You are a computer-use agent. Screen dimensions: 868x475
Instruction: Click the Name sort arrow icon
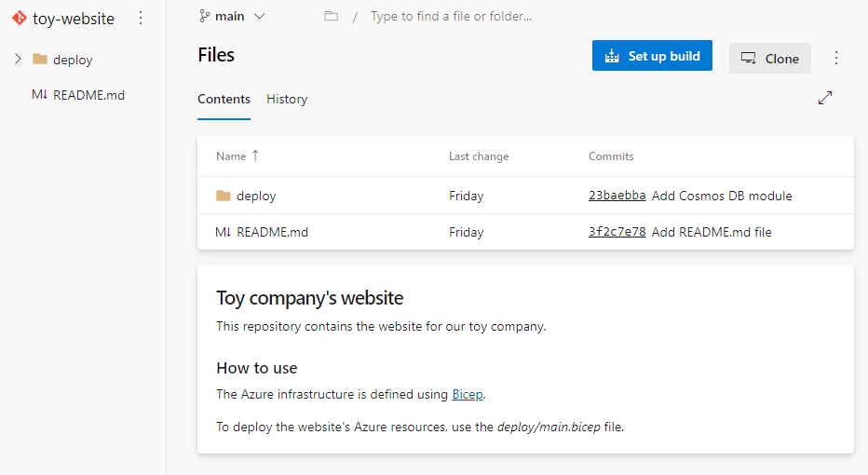(255, 156)
